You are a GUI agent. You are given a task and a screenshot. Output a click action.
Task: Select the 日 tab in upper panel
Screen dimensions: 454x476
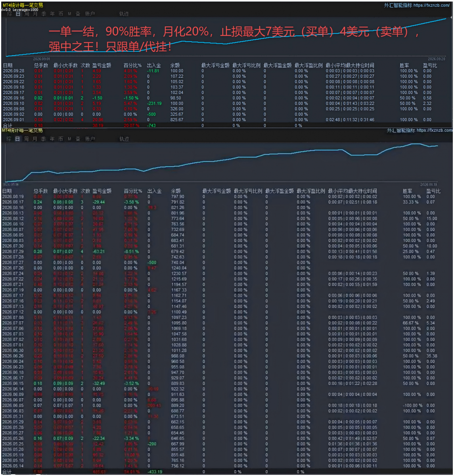pyautogui.click(x=18, y=14)
